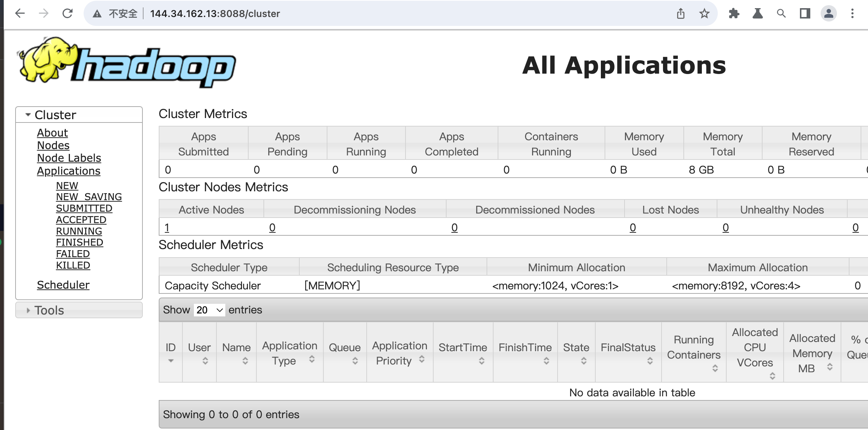Go to the Scheduler page

[x=63, y=285]
